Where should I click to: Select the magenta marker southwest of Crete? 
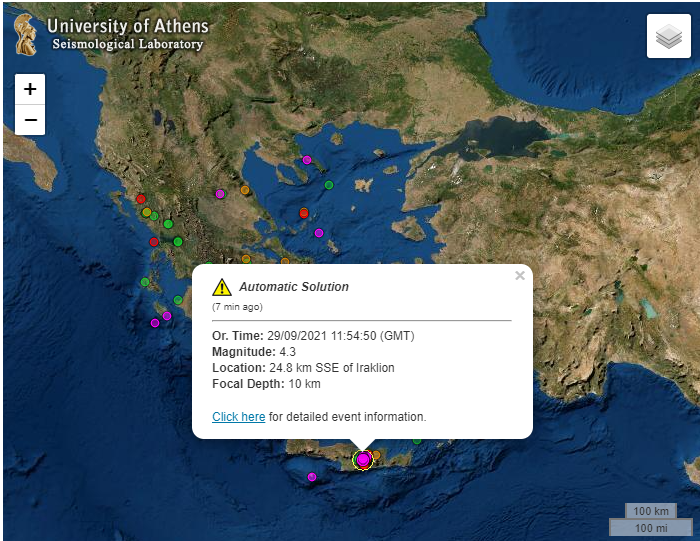[312, 477]
